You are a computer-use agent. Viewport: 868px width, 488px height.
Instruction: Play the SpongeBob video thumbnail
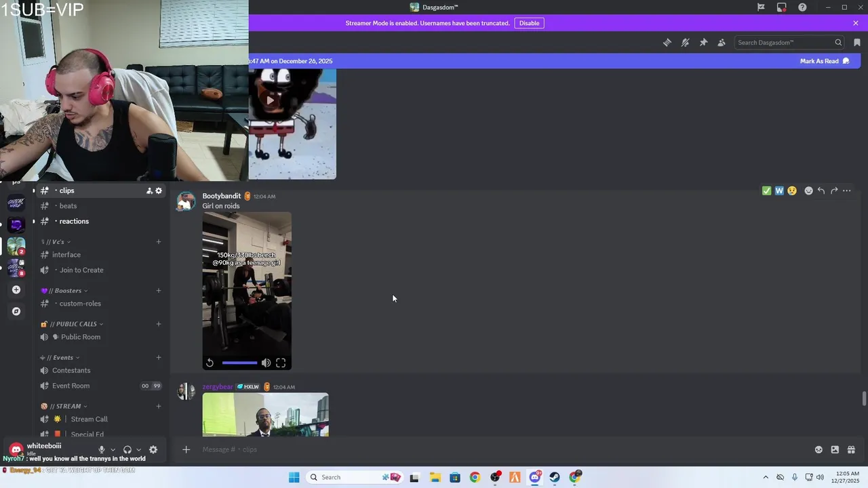pyautogui.click(x=270, y=100)
